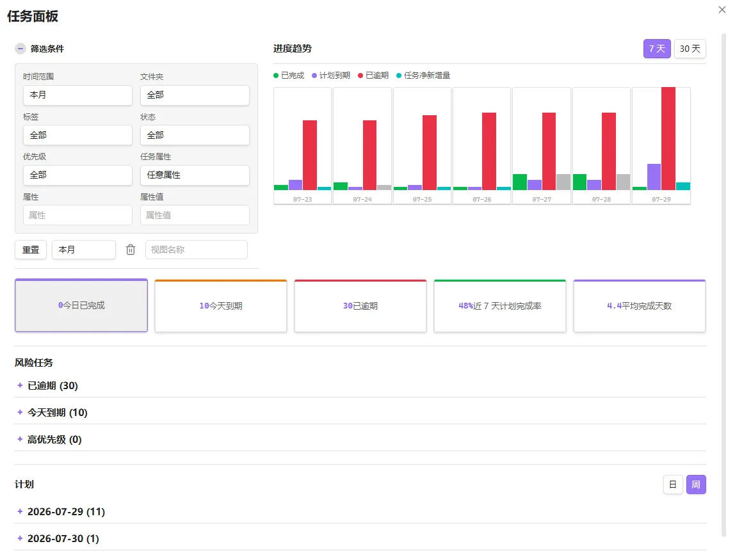This screenshot has width=735, height=560.
Task: Toggle the 计划到期 legend item
Action: coord(331,76)
